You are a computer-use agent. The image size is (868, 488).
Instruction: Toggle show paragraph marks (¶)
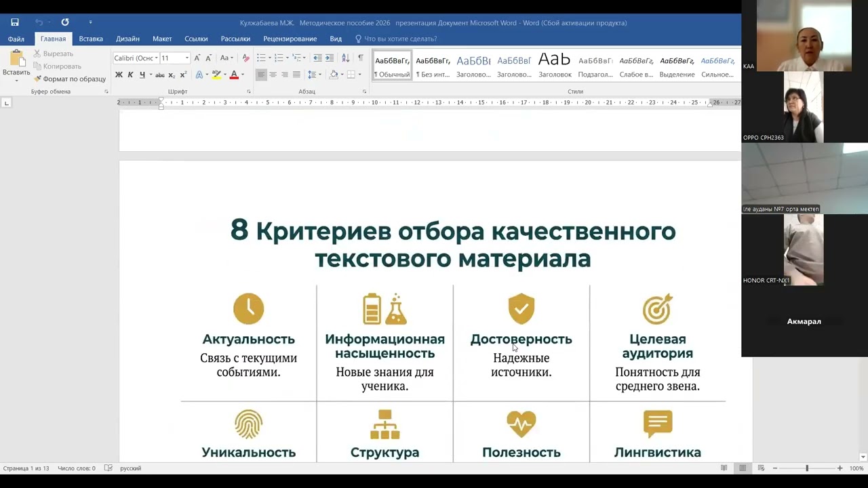(x=361, y=58)
